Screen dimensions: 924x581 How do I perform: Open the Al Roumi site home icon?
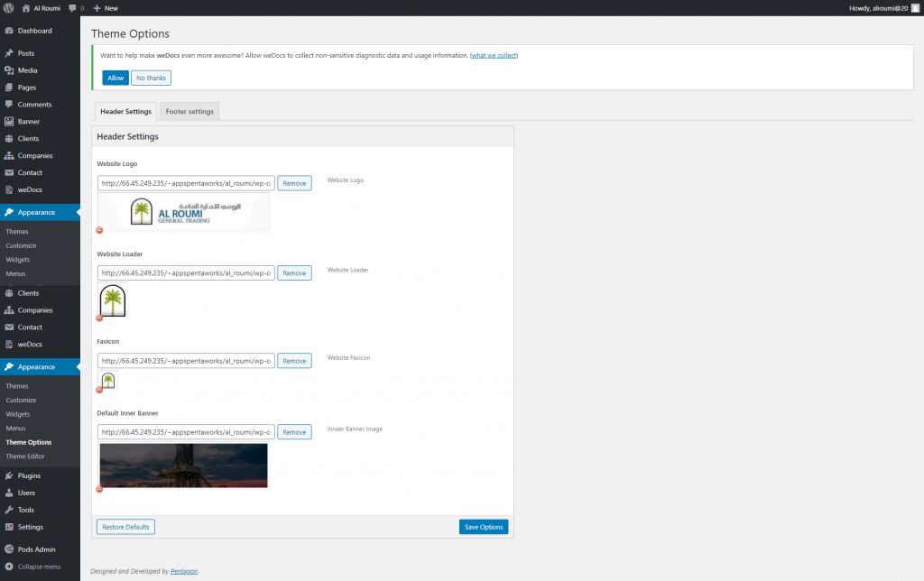(26, 8)
